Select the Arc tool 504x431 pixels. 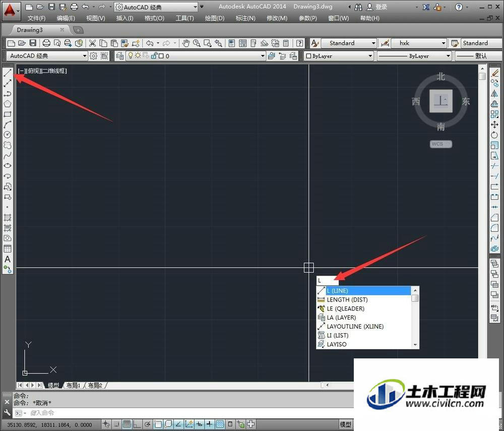[8, 124]
